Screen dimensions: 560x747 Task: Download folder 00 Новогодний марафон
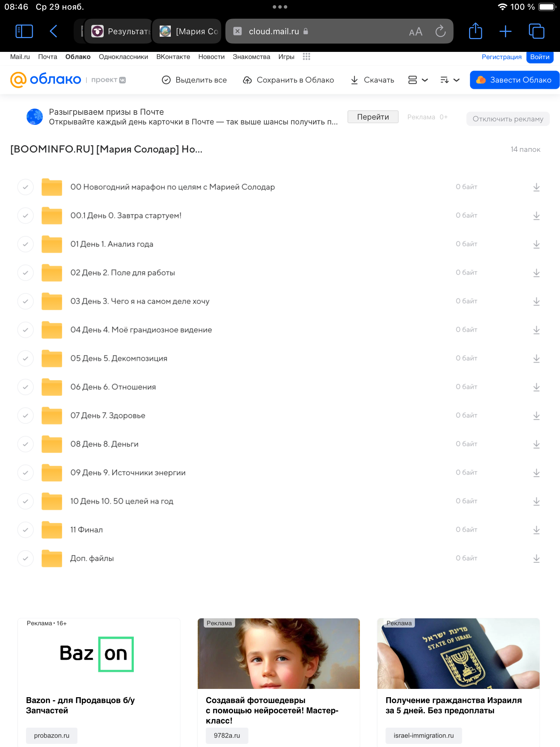pyautogui.click(x=536, y=187)
